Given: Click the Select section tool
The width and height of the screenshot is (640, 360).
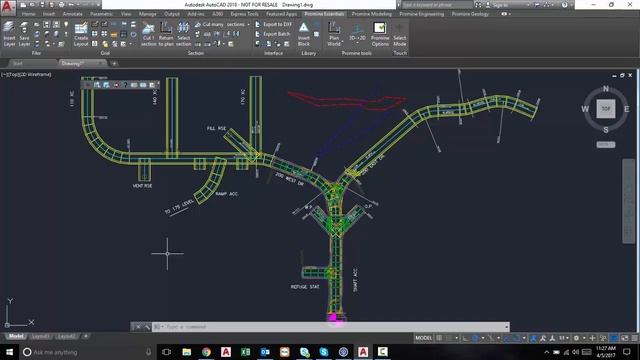Looking at the screenshot, I should (x=183, y=34).
